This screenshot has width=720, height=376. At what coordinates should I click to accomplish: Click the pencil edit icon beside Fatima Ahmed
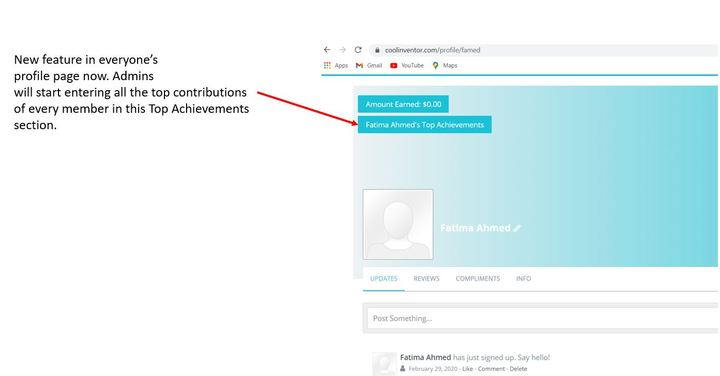(517, 228)
